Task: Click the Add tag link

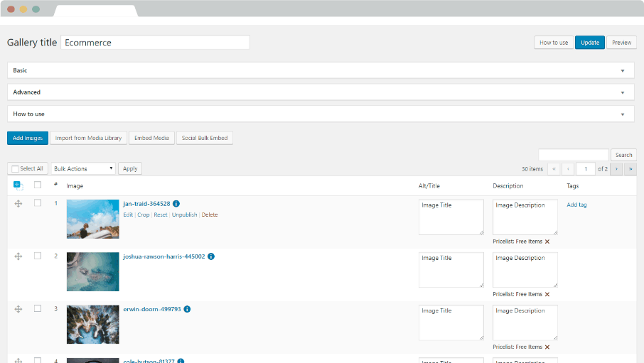Action: [576, 205]
